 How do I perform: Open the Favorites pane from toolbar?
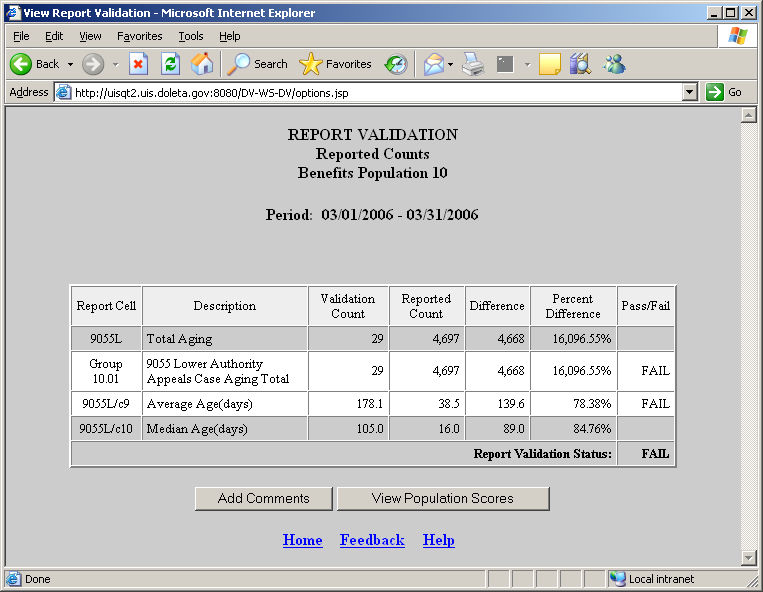pyautogui.click(x=335, y=64)
